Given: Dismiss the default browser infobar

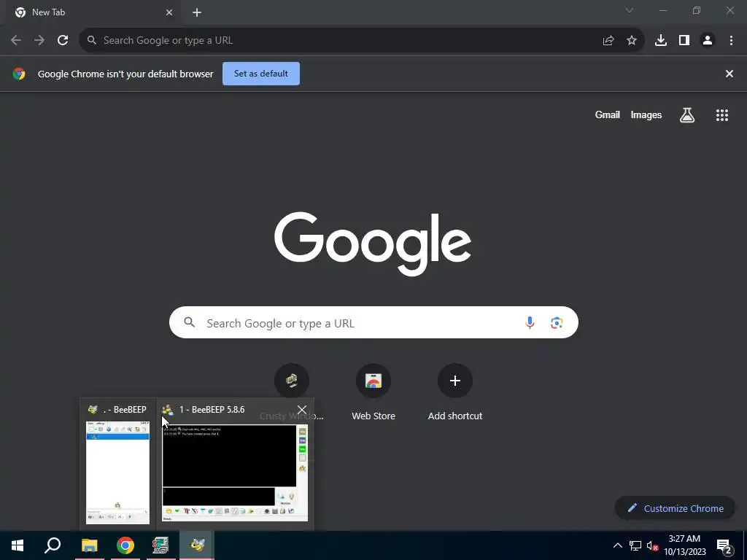Looking at the screenshot, I should (x=729, y=74).
